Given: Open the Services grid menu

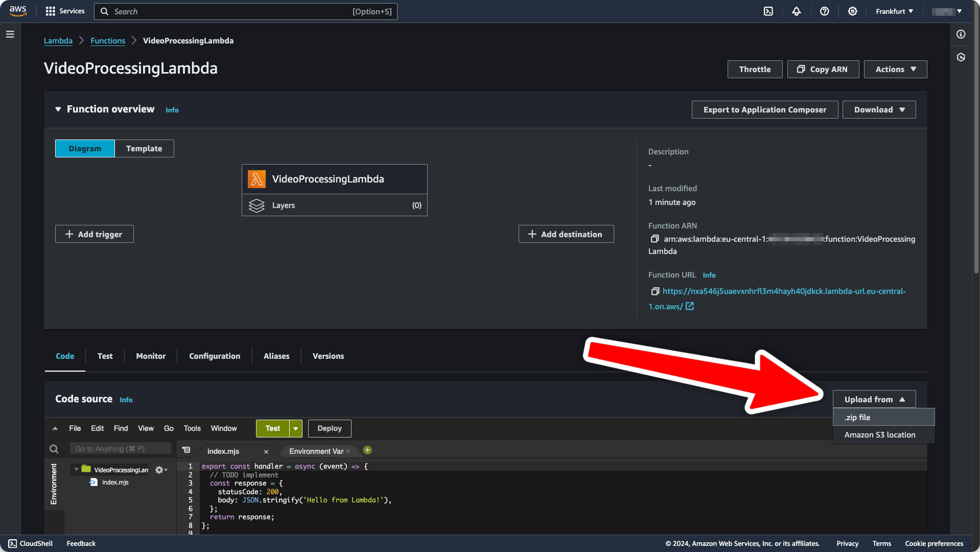Looking at the screenshot, I should [x=65, y=11].
